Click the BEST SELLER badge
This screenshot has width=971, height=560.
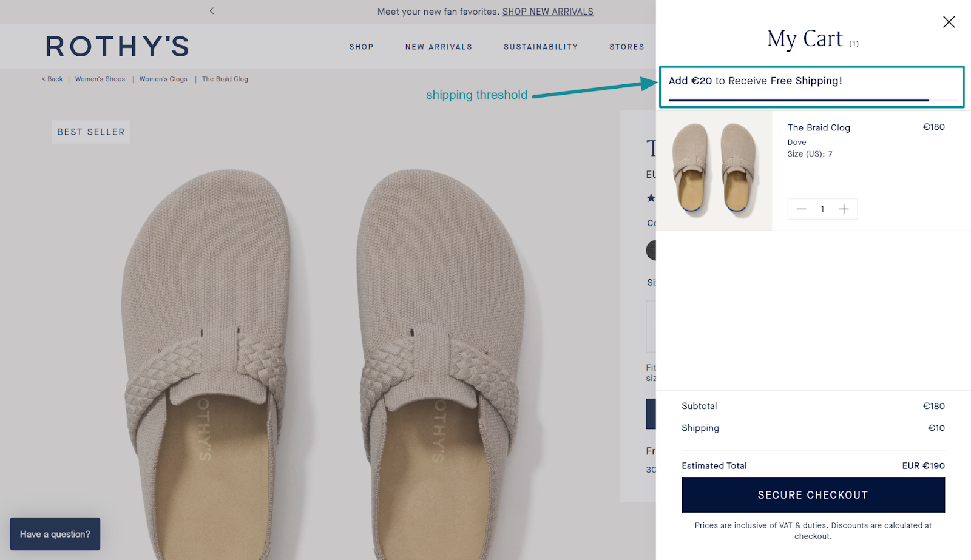[91, 132]
